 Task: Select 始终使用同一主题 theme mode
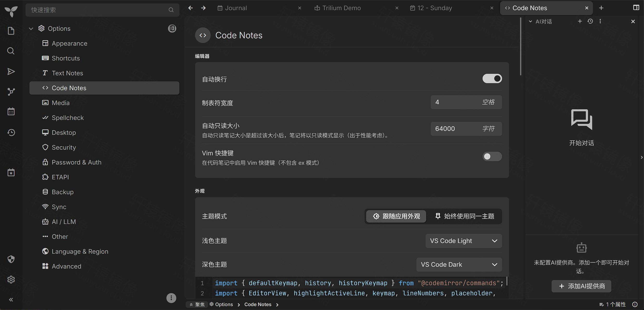pyautogui.click(x=465, y=216)
